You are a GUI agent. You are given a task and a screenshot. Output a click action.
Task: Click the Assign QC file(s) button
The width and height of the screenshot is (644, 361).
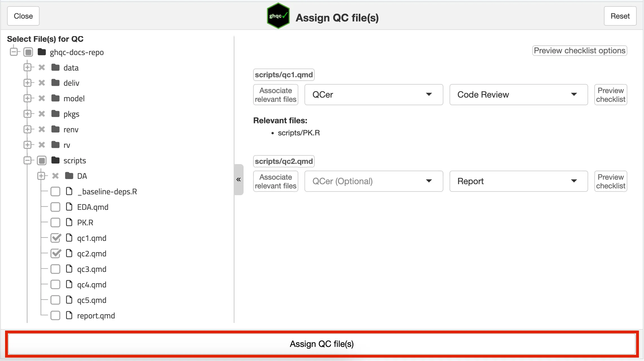pos(322,344)
